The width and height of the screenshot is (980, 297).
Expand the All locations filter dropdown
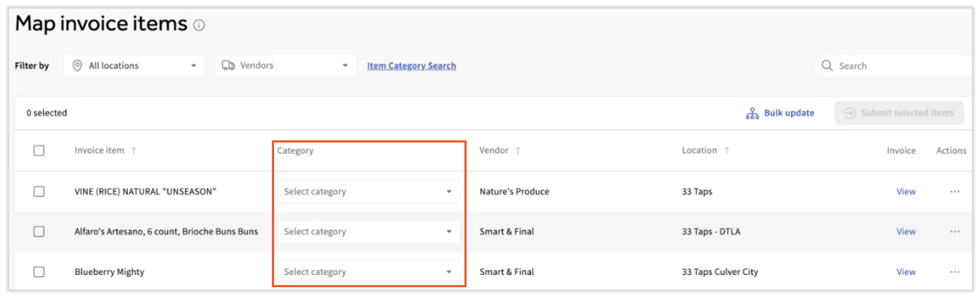pos(134,66)
